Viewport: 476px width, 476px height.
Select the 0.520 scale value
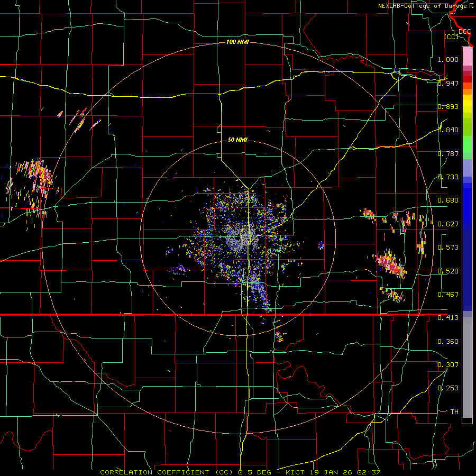[x=448, y=271]
